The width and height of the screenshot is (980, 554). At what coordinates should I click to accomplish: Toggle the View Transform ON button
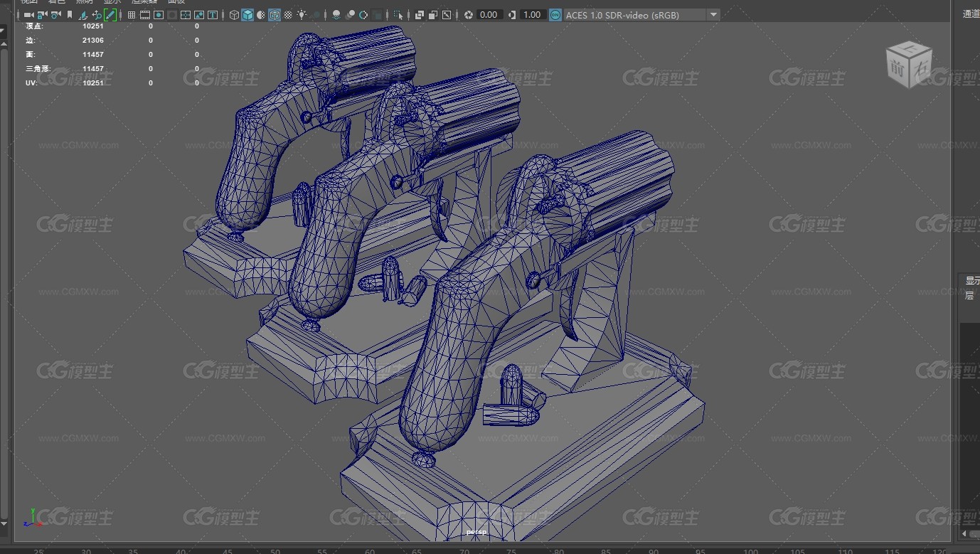click(x=555, y=14)
